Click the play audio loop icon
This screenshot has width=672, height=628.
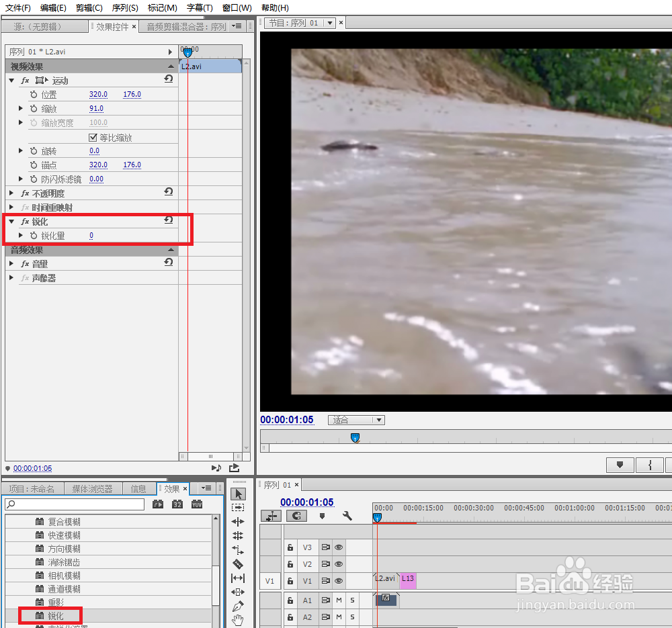tap(216, 467)
